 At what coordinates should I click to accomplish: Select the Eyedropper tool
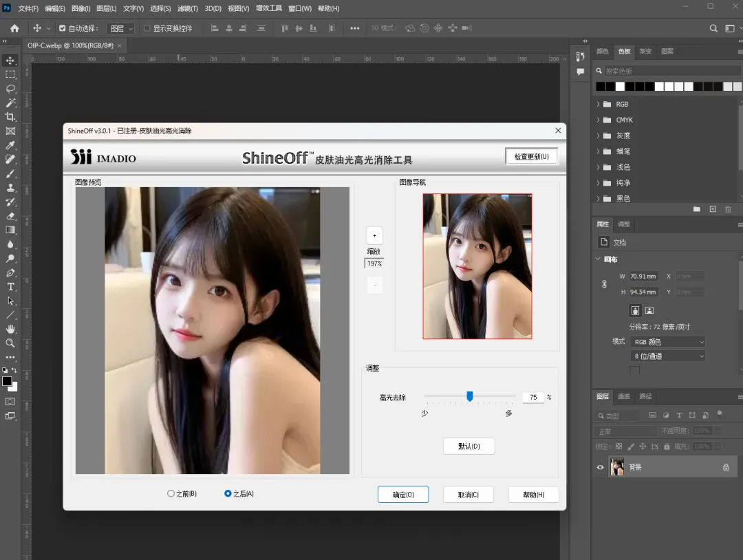[10, 145]
